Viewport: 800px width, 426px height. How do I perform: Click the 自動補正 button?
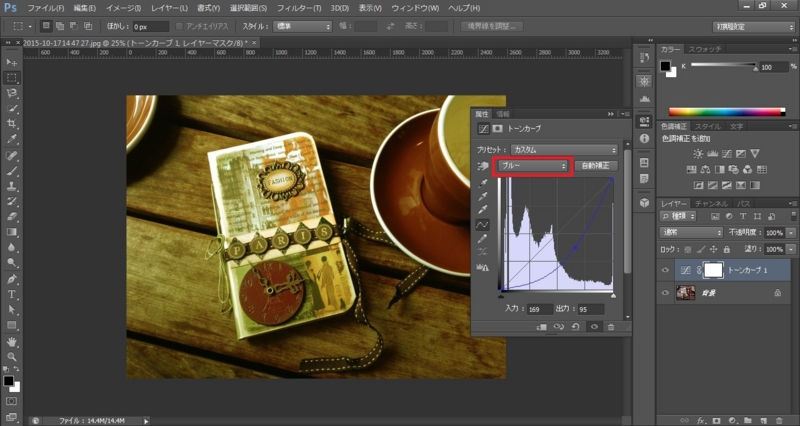click(x=595, y=166)
